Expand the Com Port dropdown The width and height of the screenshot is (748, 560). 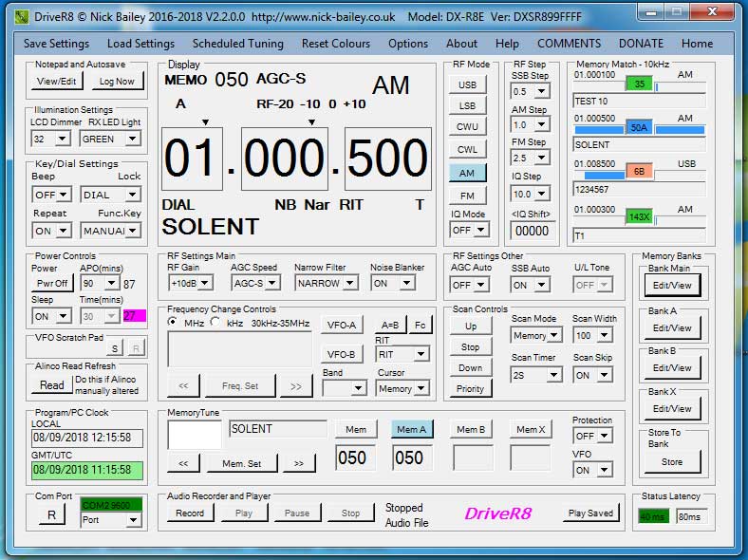pyautogui.click(x=133, y=520)
